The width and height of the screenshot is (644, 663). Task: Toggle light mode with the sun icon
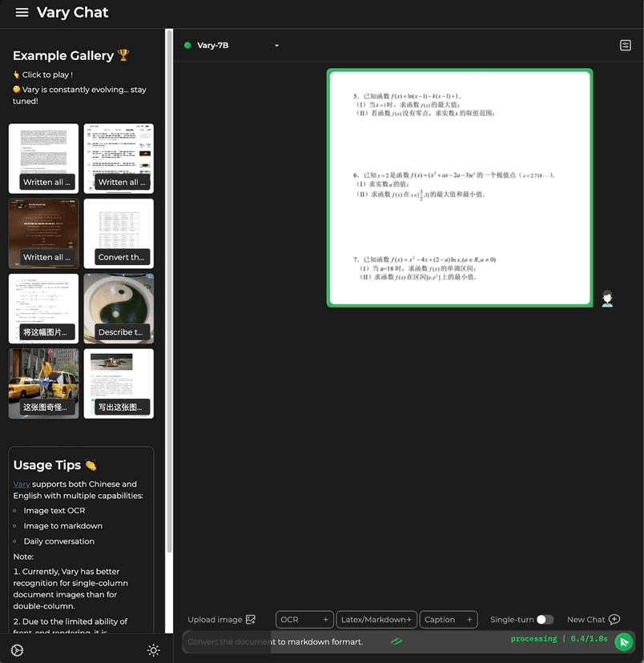(154, 650)
